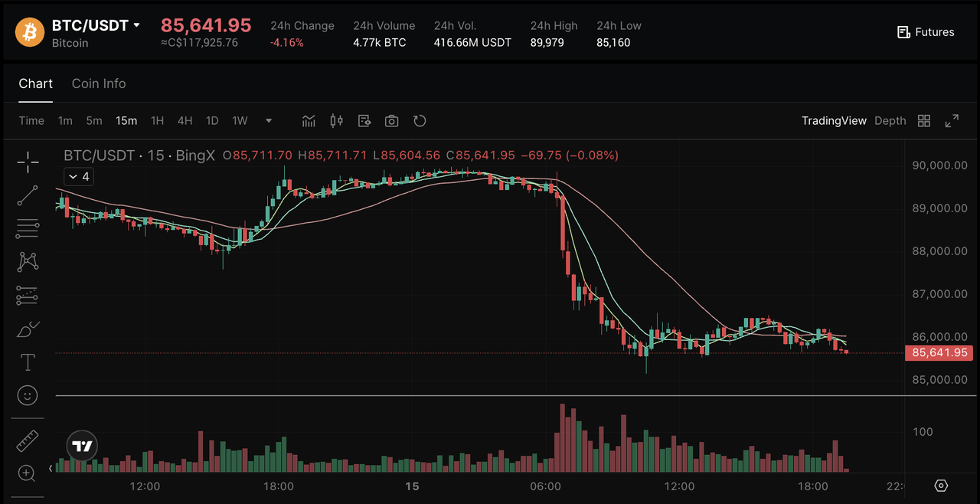Switch chart view to Depth
Viewport: 980px width, 504px height.
(x=890, y=121)
